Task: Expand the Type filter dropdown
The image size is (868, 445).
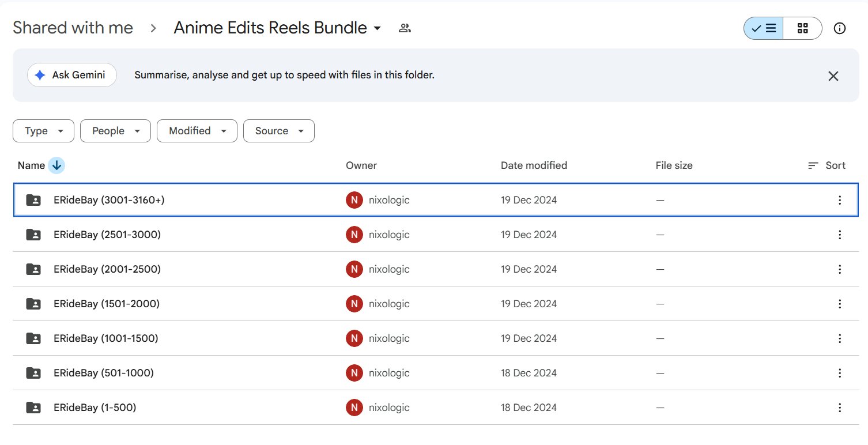Action: tap(43, 131)
